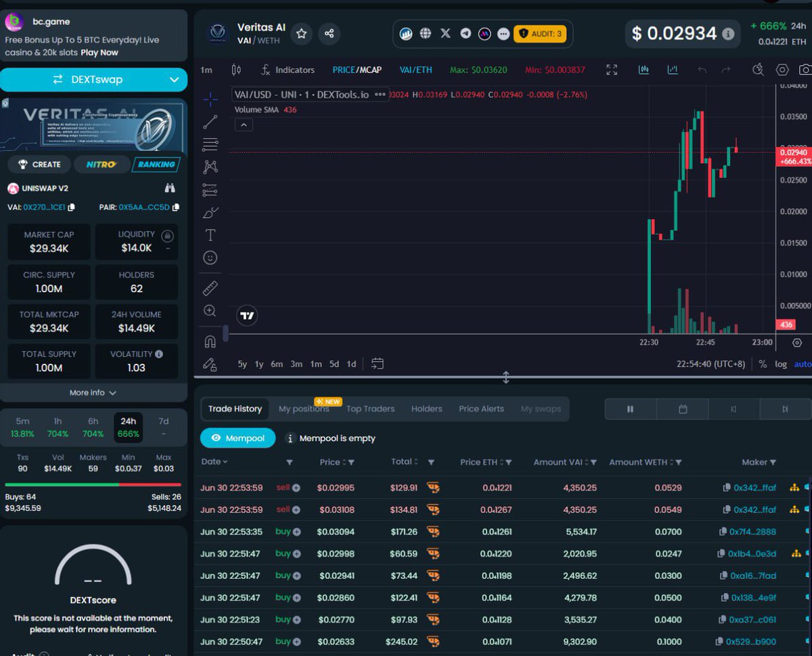Viewport: 812px width, 656px height.
Task: Select the Fibonacci retracement tool
Action: pyautogui.click(x=210, y=144)
